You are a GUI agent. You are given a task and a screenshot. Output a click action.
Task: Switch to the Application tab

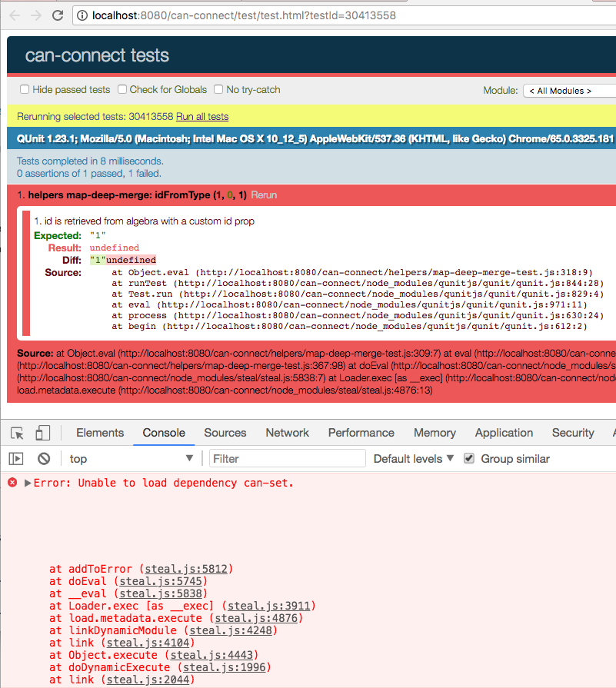click(x=504, y=433)
